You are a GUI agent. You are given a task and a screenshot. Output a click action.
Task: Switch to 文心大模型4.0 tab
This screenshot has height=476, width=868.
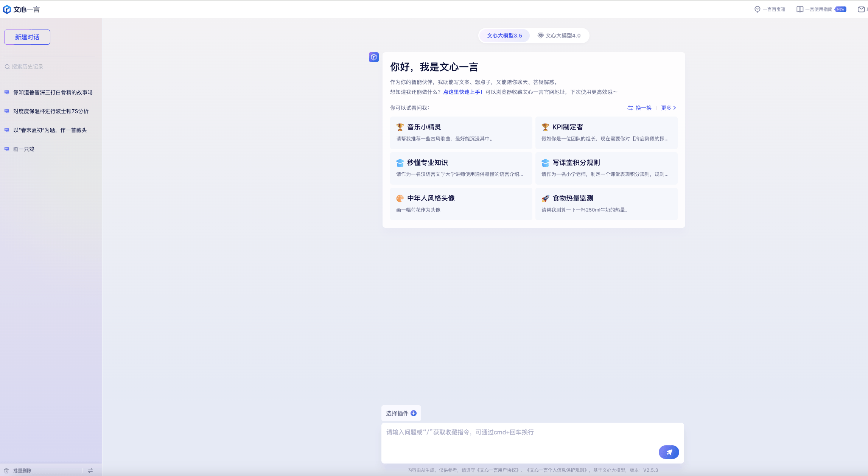[x=559, y=36]
